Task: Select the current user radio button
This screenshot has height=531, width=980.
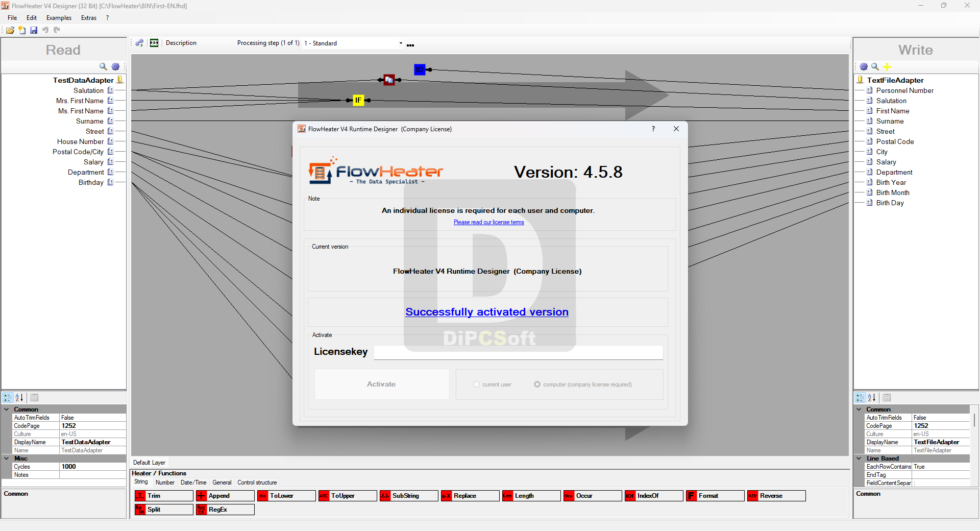Action: point(476,384)
